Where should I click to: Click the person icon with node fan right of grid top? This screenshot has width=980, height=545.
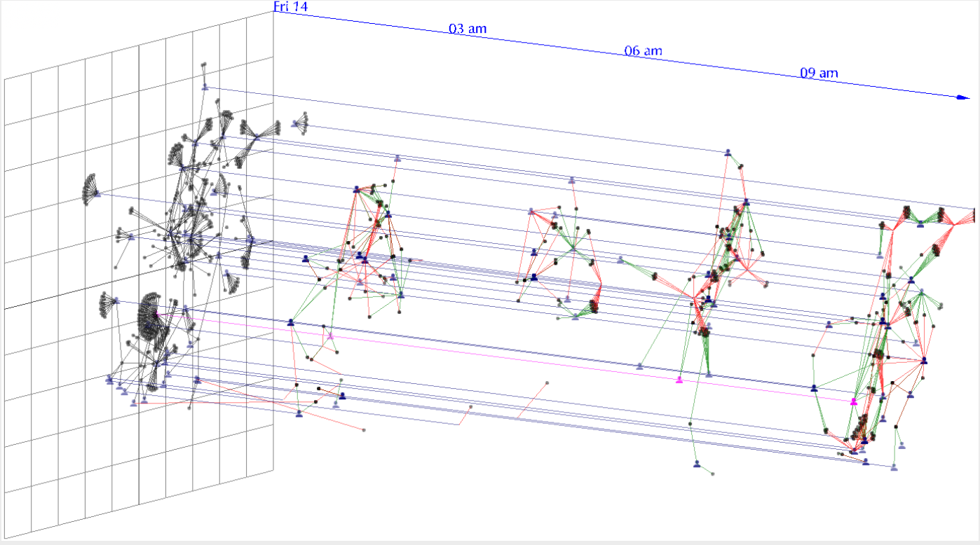295,123
